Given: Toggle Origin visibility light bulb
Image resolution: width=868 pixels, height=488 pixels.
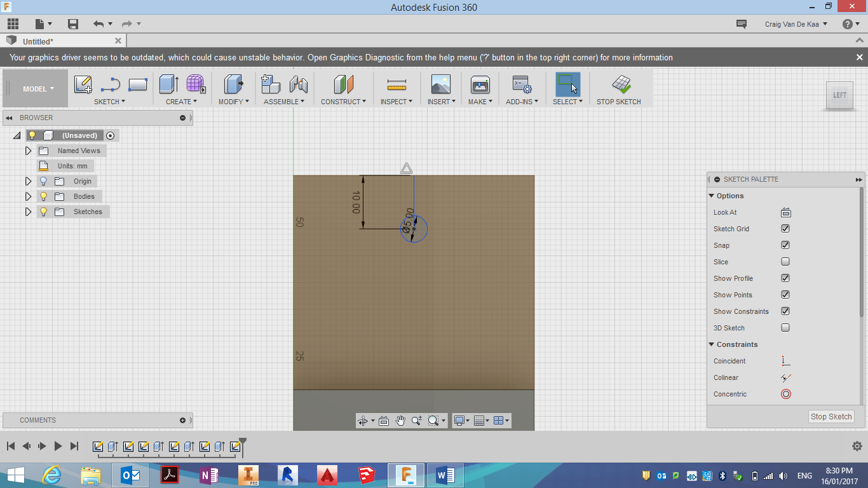Looking at the screenshot, I should tap(43, 181).
